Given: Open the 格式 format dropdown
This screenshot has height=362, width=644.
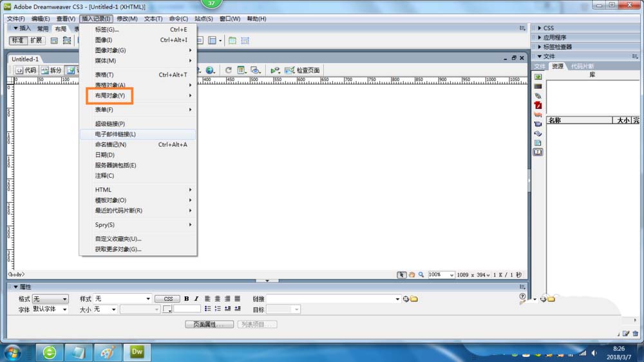Looking at the screenshot, I should pos(50,299).
